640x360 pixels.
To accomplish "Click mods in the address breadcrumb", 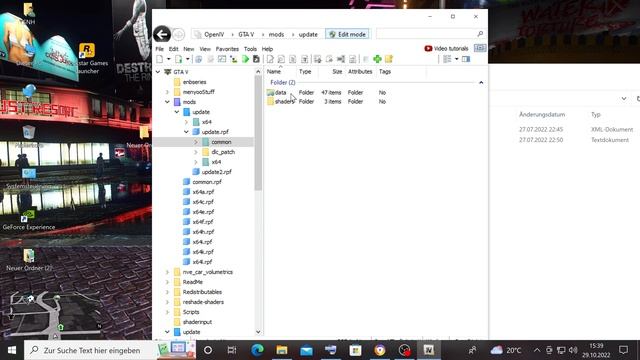I will pyautogui.click(x=276, y=35).
